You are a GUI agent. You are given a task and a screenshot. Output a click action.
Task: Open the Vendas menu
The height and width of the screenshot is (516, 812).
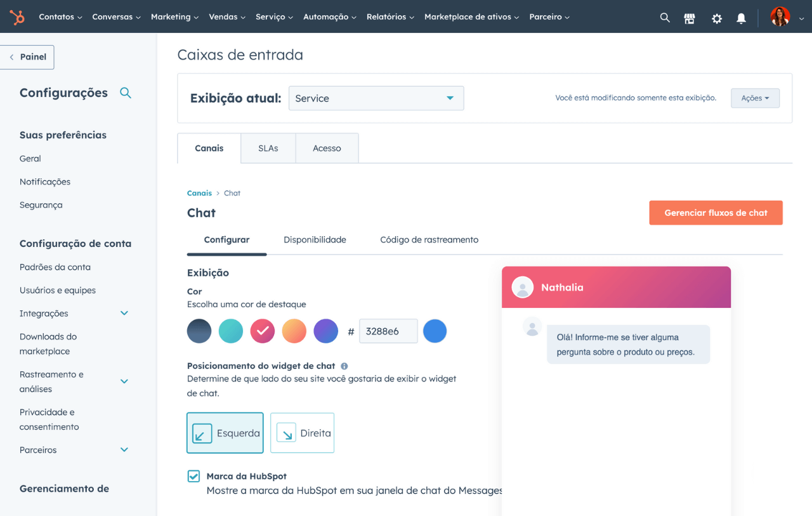227,17
